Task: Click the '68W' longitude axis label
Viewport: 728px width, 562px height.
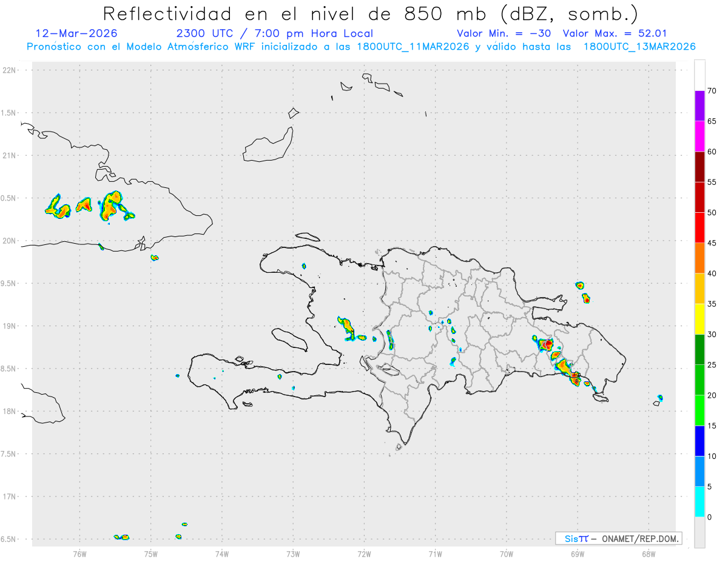Action: (x=649, y=554)
